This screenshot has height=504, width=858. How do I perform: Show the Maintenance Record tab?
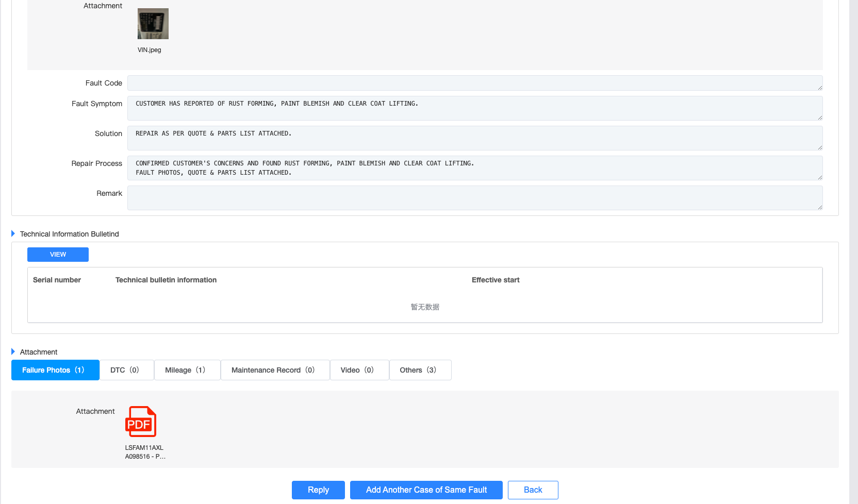coord(275,370)
